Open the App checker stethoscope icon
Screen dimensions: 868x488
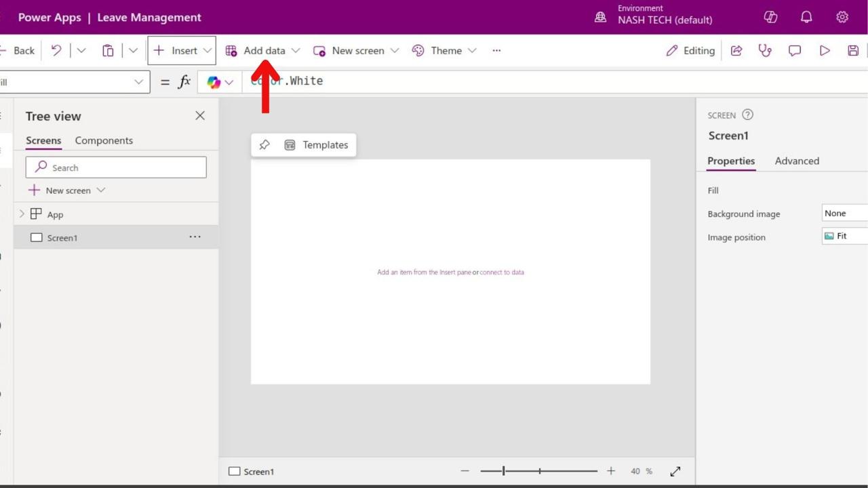click(x=765, y=51)
